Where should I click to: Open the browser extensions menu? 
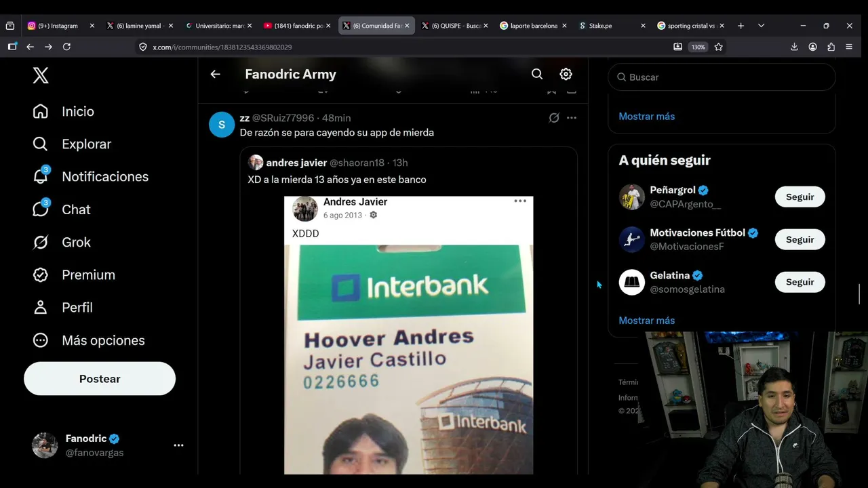(x=831, y=47)
